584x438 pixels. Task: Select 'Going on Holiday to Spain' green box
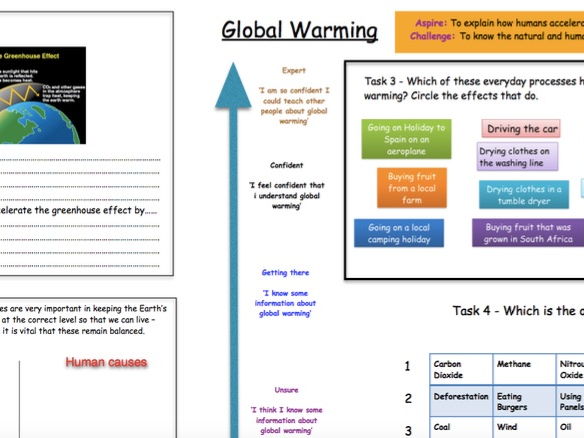point(406,139)
